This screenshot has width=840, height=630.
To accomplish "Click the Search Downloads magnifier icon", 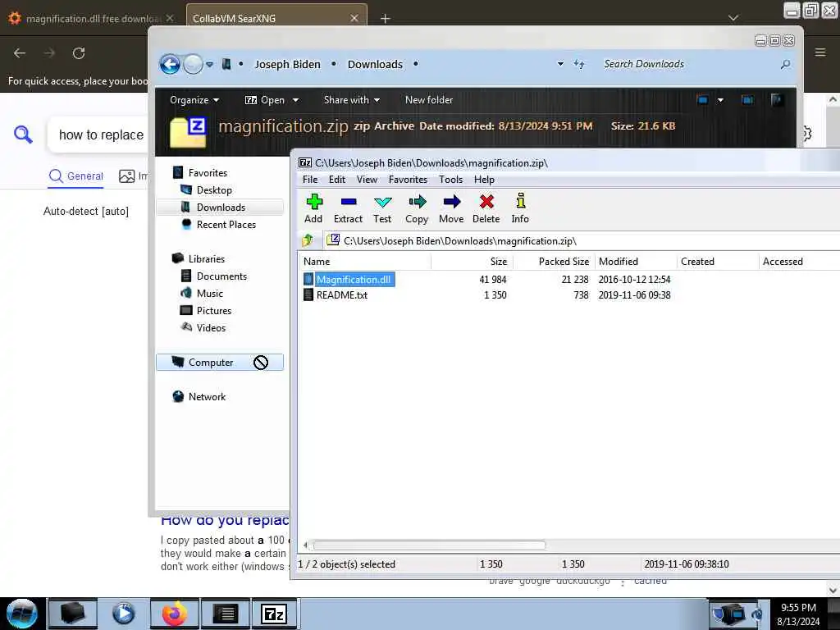I will coord(785,64).
